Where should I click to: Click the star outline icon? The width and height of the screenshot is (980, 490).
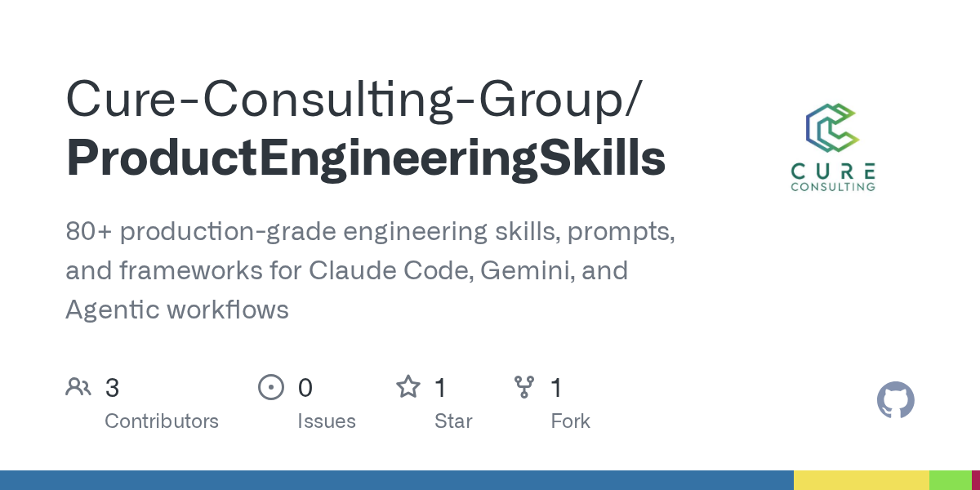[x=408, y=386]
